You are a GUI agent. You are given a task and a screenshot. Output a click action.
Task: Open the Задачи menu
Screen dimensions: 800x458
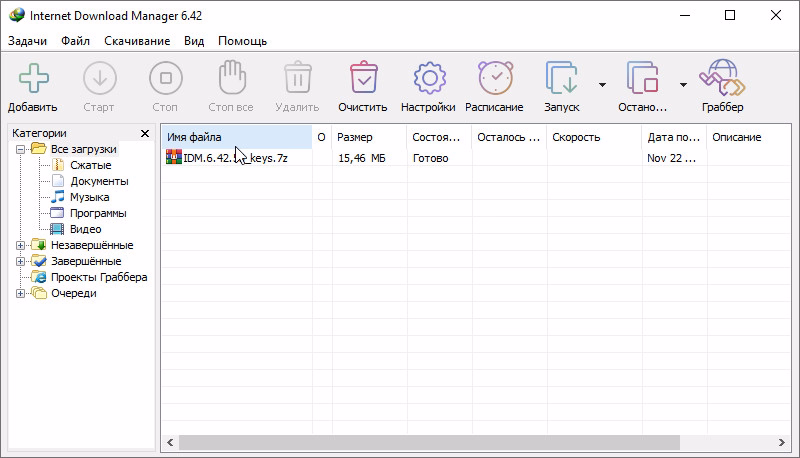click(28, 41)
